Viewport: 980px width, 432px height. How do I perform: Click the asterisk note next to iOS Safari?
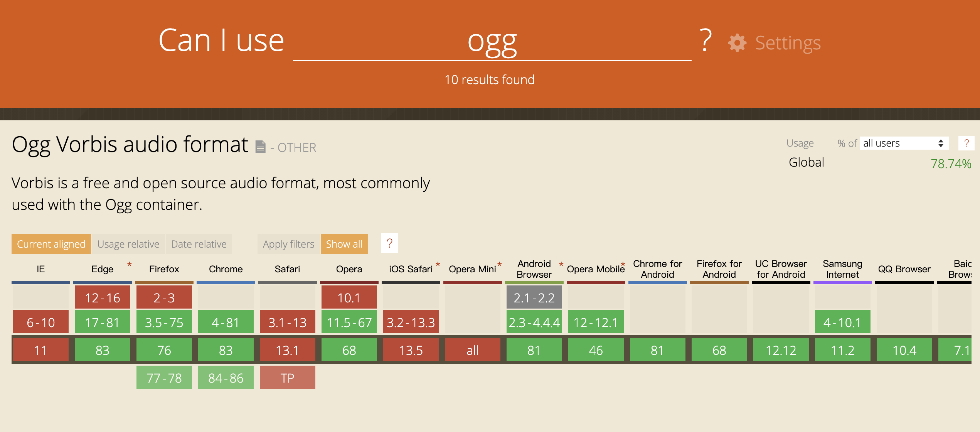point(438,265)
